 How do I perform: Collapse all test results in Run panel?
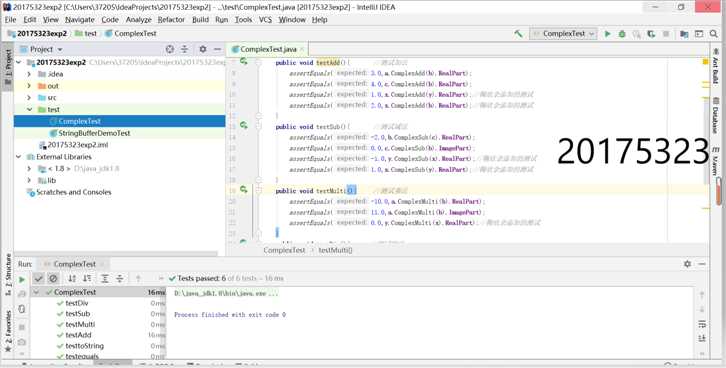click(119, 278)
